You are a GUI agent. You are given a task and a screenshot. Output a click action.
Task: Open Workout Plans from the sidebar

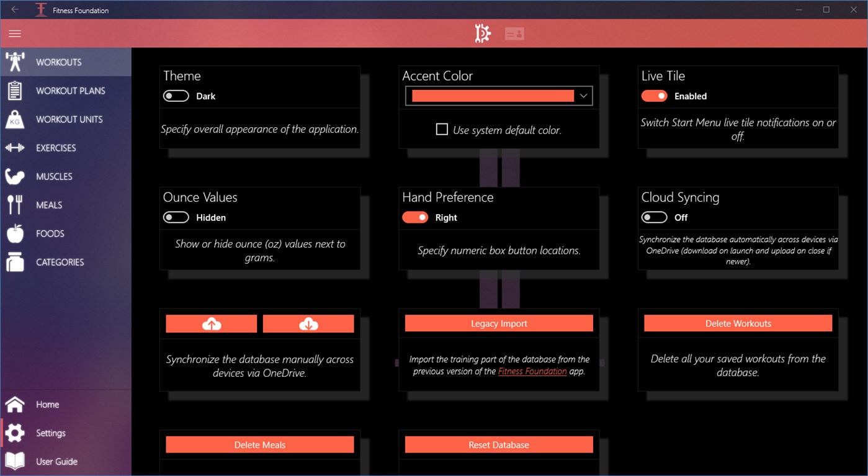pos(14,90)
